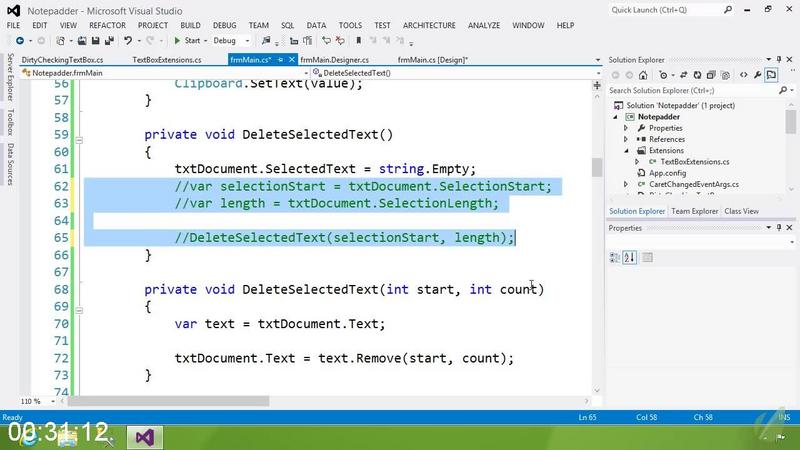
Task: Click the green Start debugging button
Action: tap(187, 40)
